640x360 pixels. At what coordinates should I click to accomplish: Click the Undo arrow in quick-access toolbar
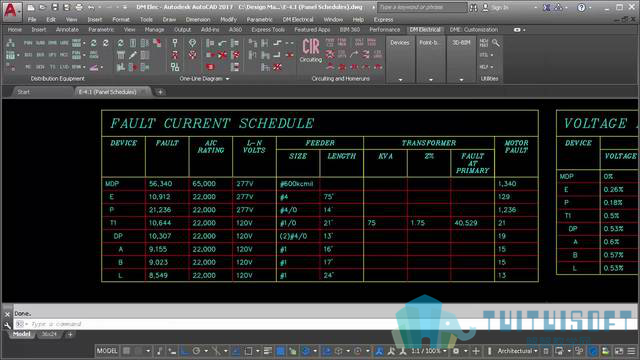coord(91,7)
